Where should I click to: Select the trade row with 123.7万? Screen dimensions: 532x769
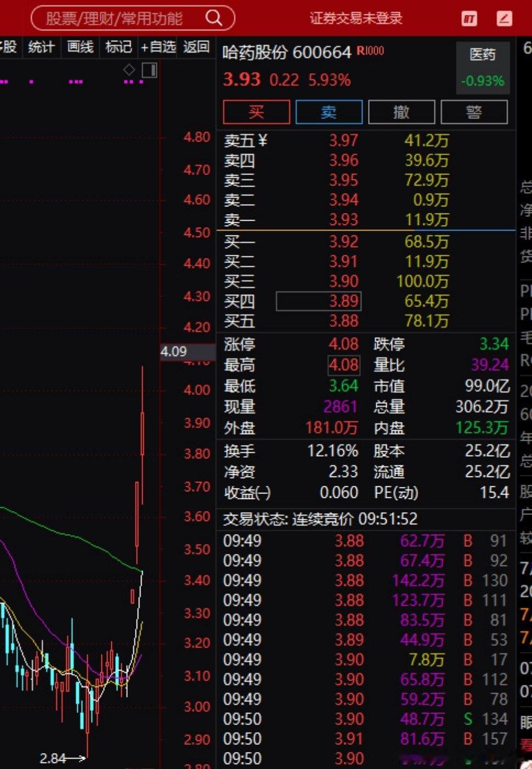tap(365, 600)
